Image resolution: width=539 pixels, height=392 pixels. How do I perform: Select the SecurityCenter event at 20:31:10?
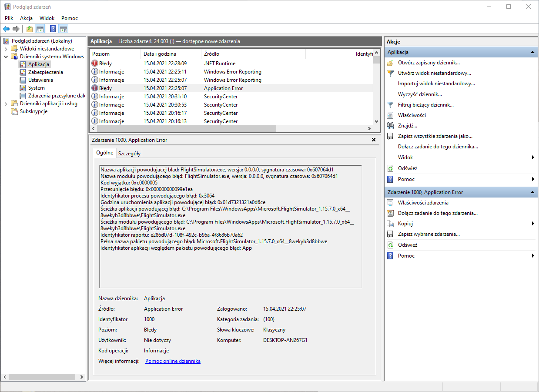click(231, 97)
